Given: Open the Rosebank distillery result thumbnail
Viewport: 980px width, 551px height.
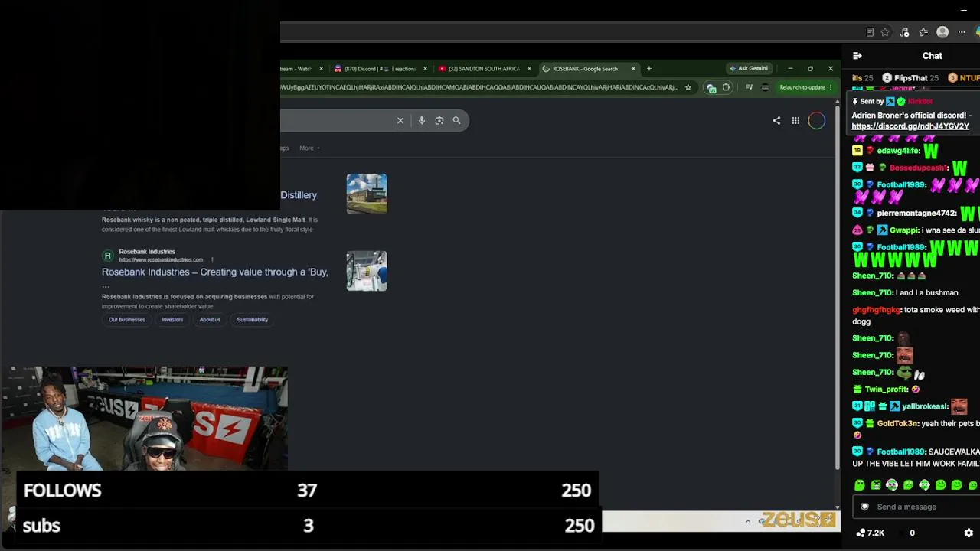Looking at the screenshot, I should pos(367,194).
